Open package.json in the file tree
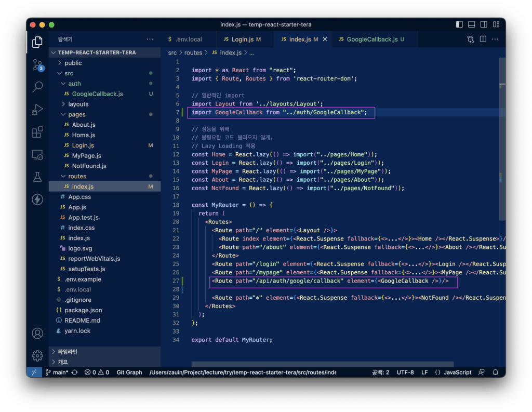The height and width of the screenshot is (412, 532). click(x=83, y=310)
